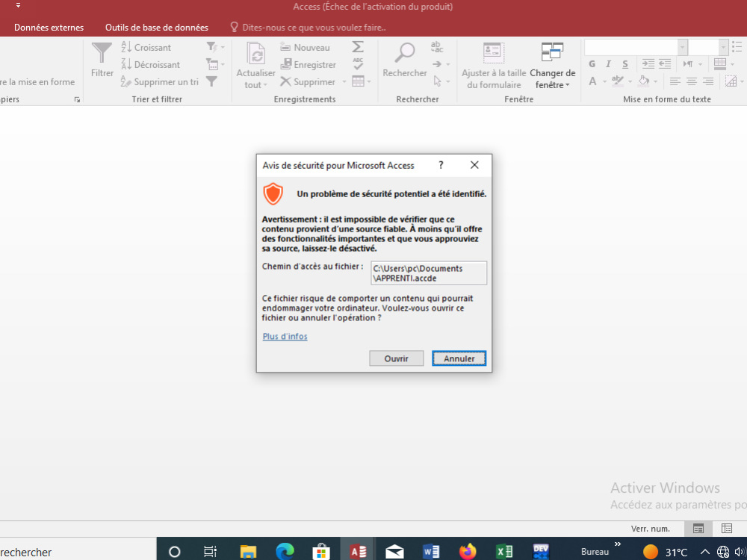
Task: Expand the Supprimer dropdown arrow
Action: tap(344, 82)
